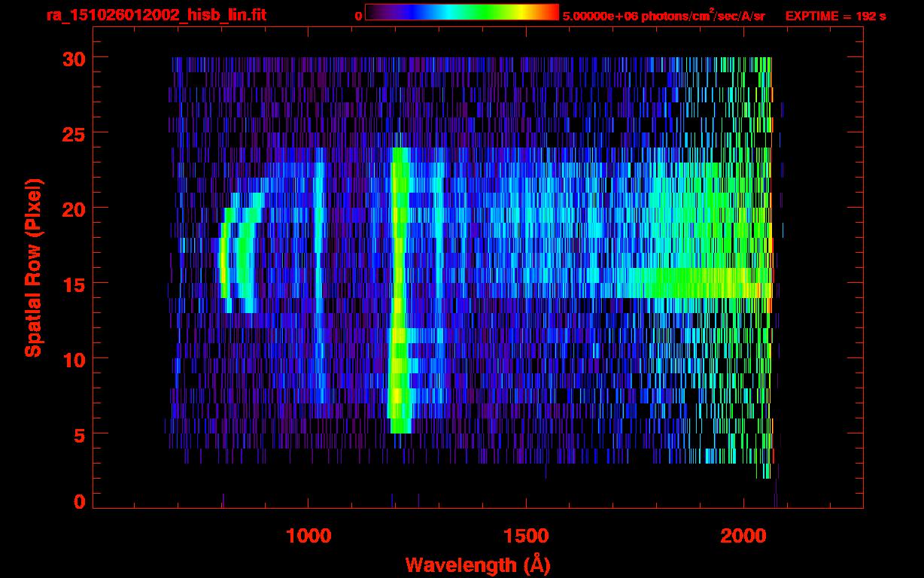Click the y-axis tick label 30
The image size is (924, 578).
point(74,58)
